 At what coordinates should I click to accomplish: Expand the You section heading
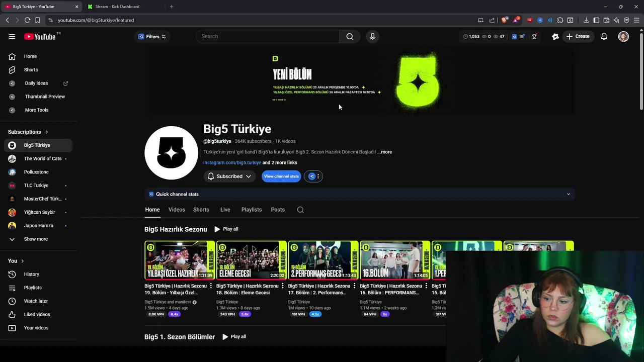click(x=16, y=261)
